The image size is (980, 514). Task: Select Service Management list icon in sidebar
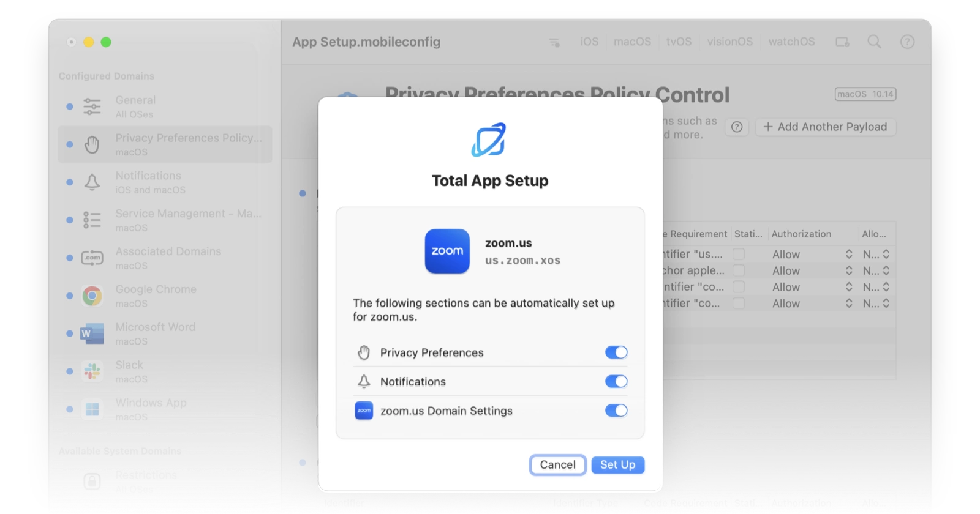click(92, 220)
